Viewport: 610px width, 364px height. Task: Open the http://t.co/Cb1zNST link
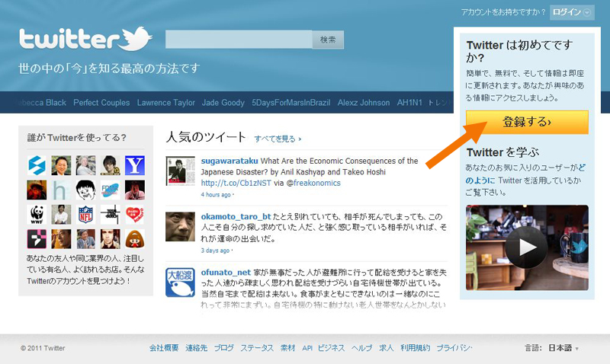[236, 183]
